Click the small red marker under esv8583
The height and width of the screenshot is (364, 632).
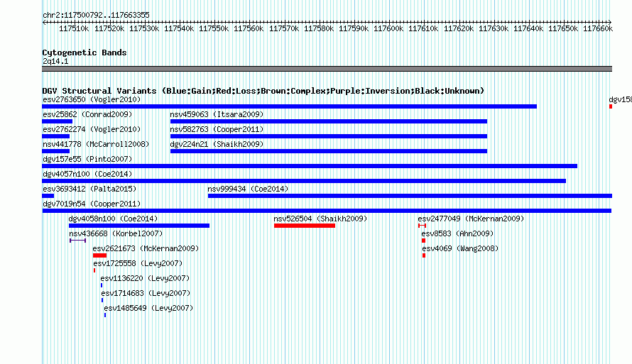point(424,241)
